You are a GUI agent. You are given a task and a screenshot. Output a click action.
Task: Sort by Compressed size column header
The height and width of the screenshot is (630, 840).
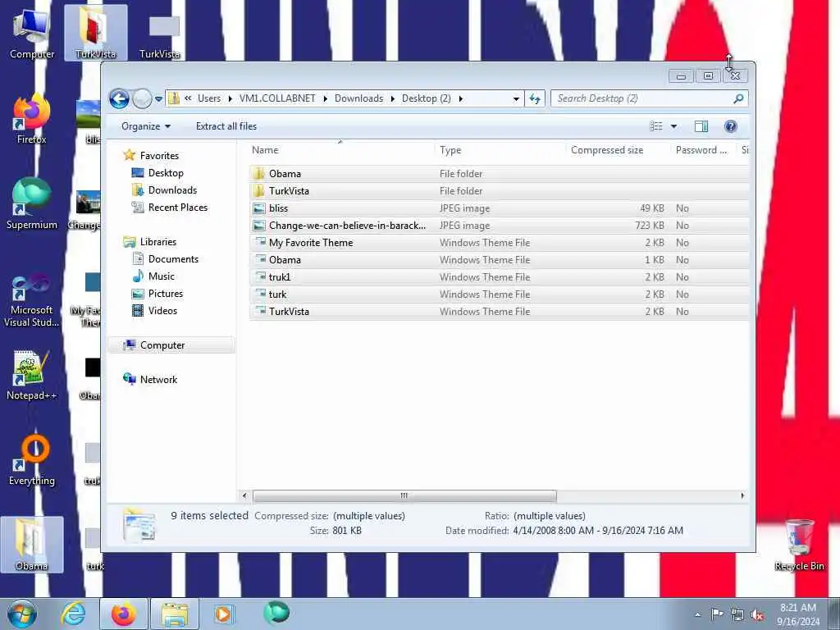(x=619, y=150)
